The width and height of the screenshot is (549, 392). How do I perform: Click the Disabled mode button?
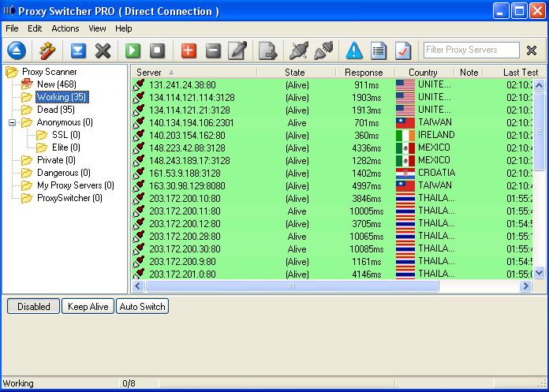coord(34,307)
